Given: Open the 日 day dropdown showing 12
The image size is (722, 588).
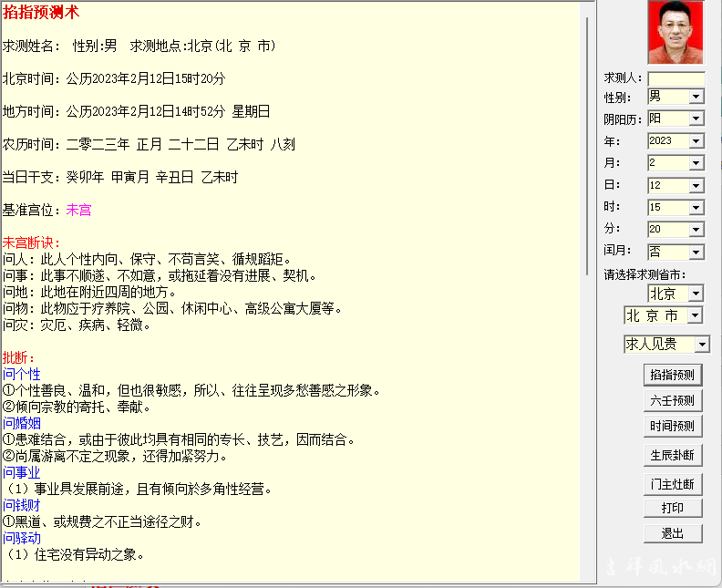Looking at the screenshot, I should click(x=696, y=185).
